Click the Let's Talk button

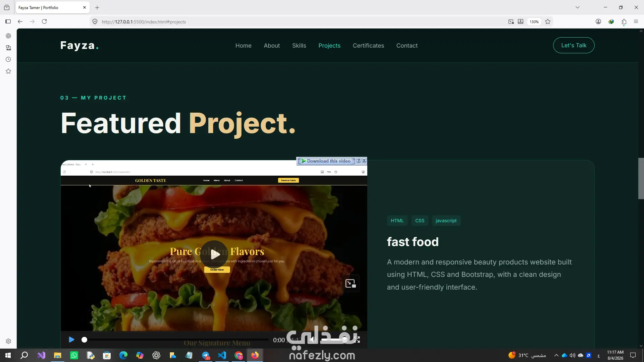(x=574, y=45)
